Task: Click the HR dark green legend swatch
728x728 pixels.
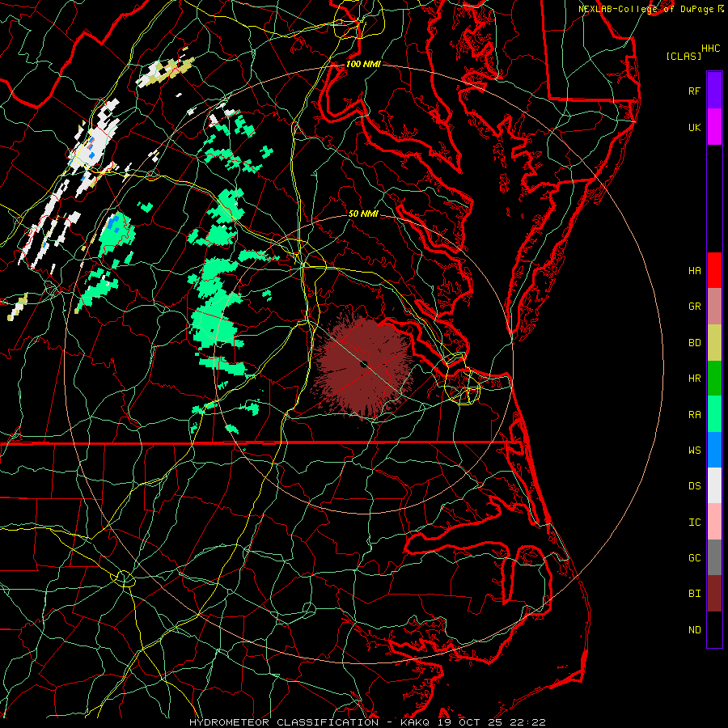Action: 714,378
